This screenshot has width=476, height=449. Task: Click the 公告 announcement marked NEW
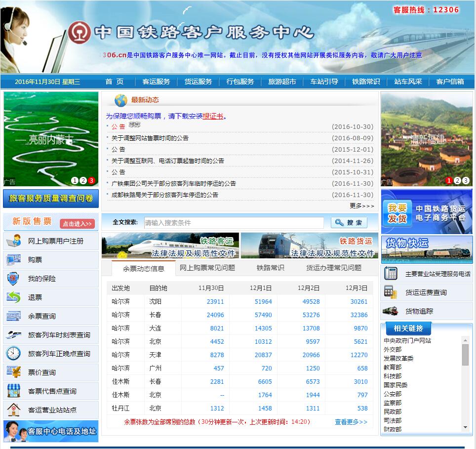[x=118, y=126]
